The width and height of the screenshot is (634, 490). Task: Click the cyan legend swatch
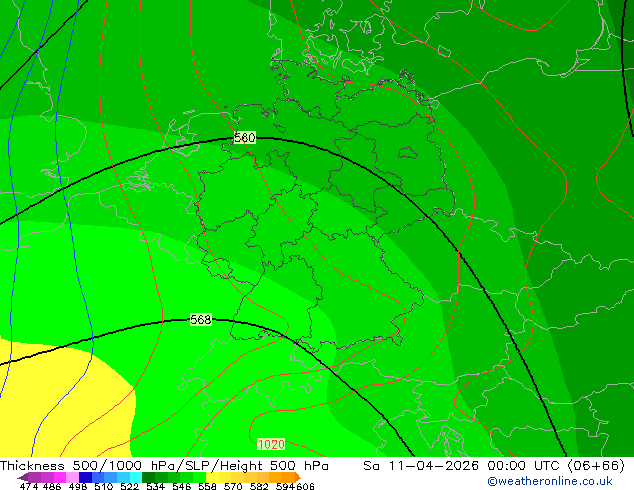136,477
